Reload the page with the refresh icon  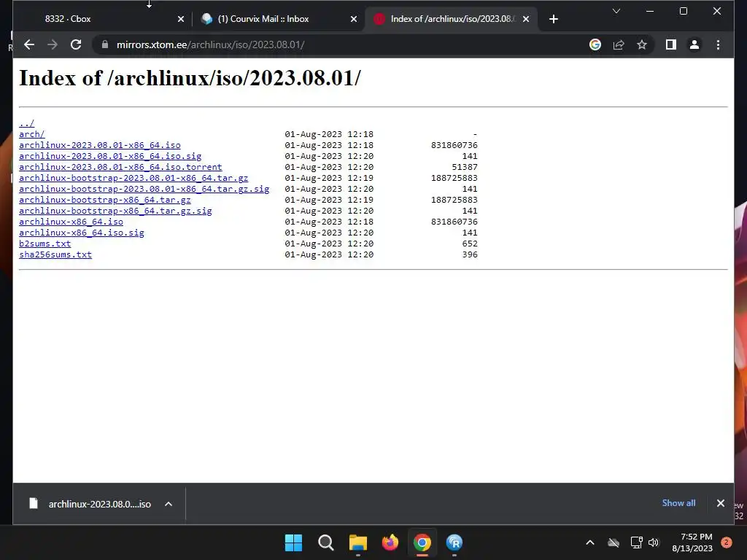click(x=76, y=44)
